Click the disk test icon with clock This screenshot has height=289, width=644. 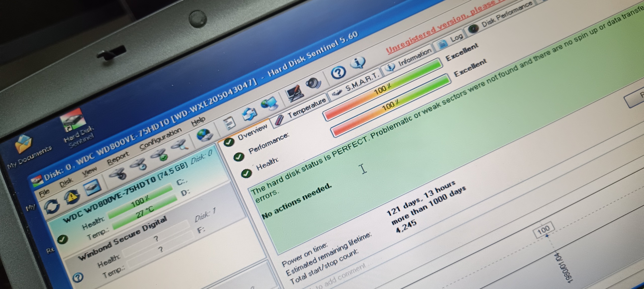(x=139, y=164)
